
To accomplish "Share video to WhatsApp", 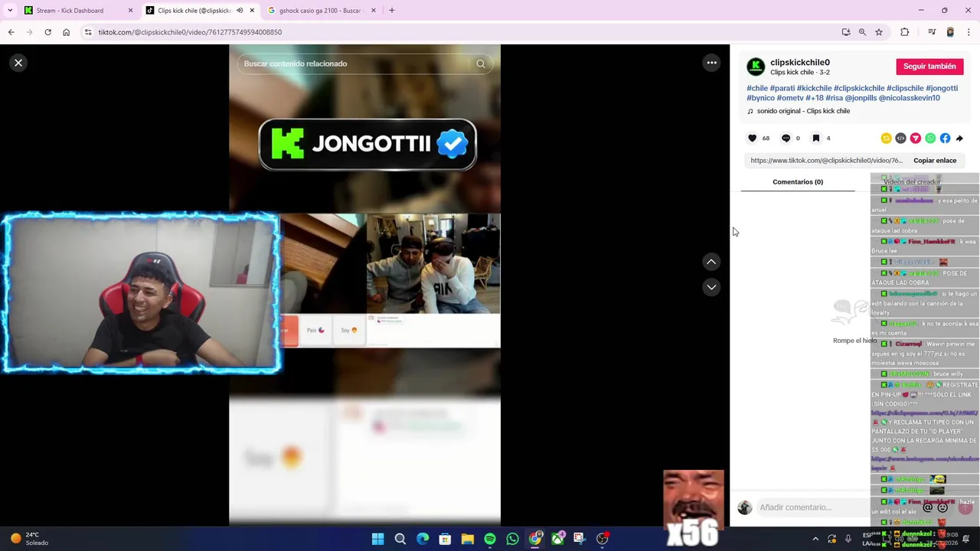I will pos(930,139).
